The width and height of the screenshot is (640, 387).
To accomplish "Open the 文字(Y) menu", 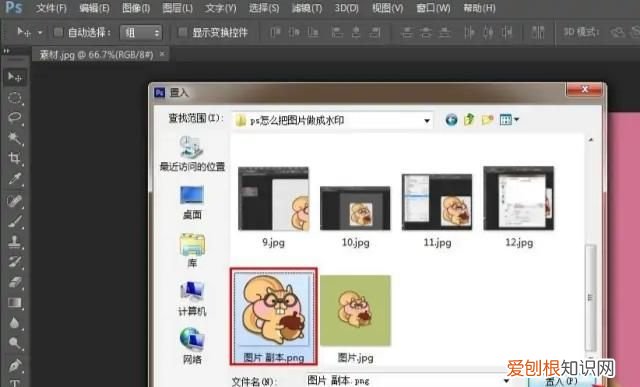I will (220, 8).
